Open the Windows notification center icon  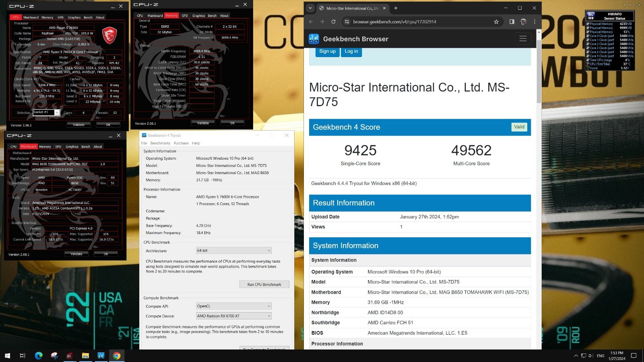pos(634,356)
